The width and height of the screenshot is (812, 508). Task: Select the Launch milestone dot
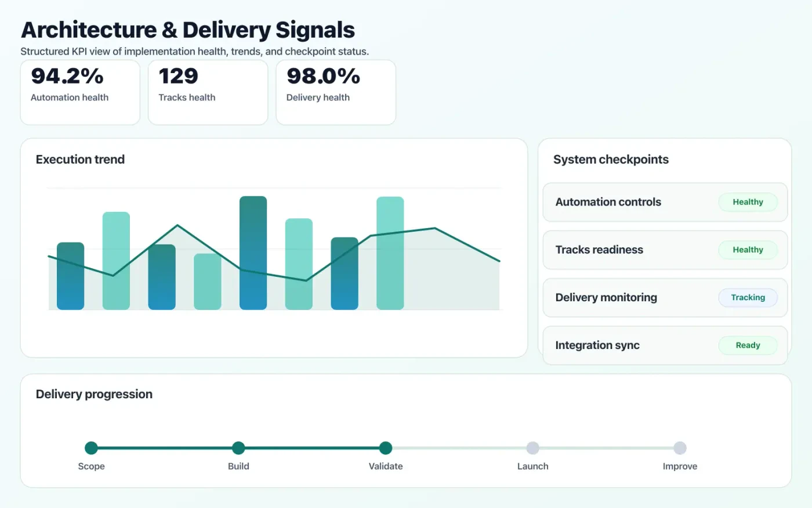(x=532, y=448)
